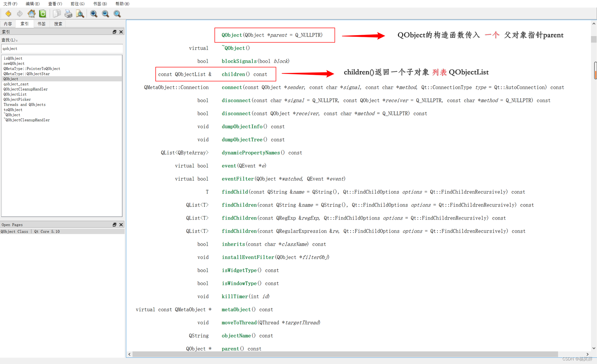Image resolution: width=597 pixels, height=364 pixels.
Task: Open the ~QObject destructor link
Action: [233, 48]
